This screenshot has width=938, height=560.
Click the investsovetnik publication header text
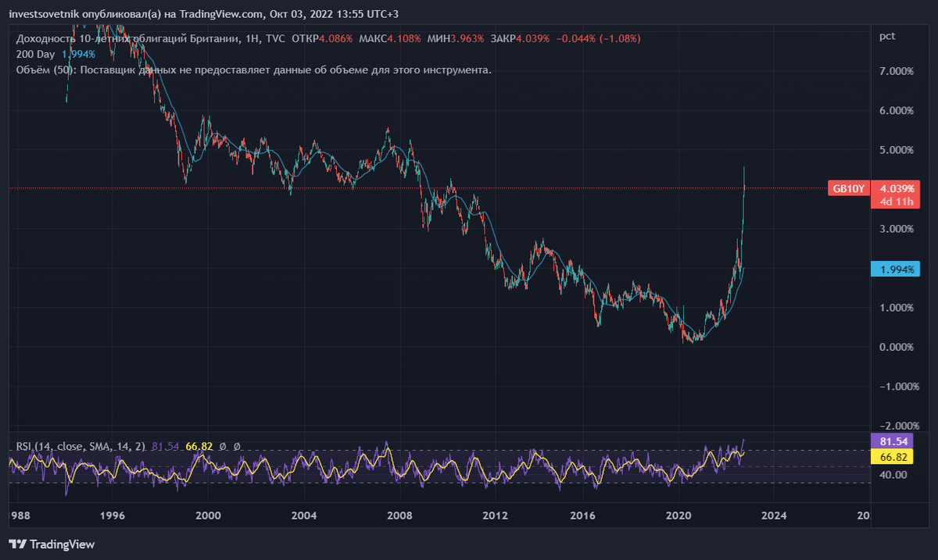point(202,13)
